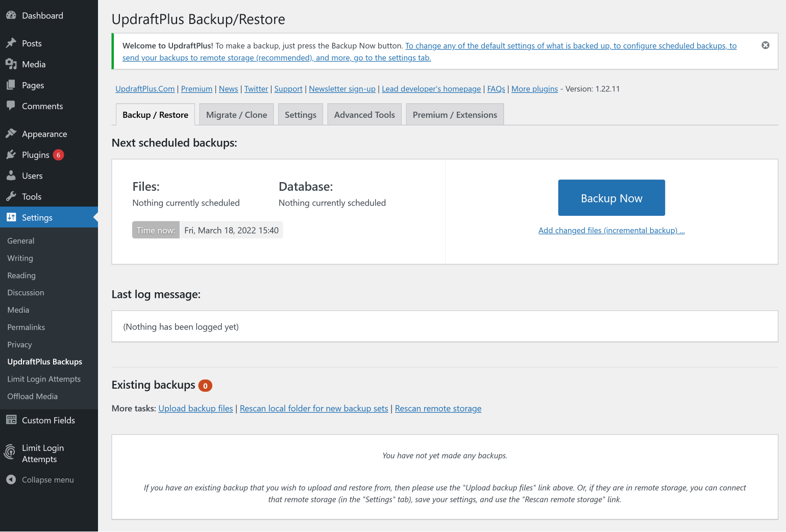Open the UpdraftPlus Backups submenu item

45,362
